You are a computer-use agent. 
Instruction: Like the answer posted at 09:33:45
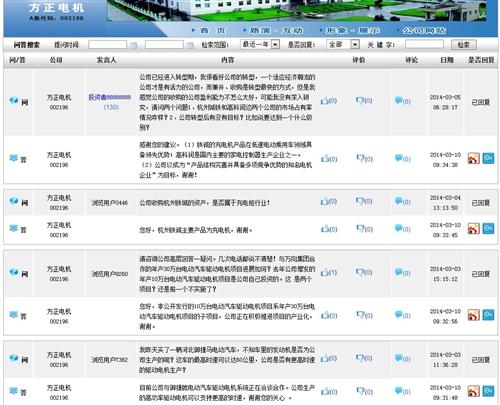(329, 229)
